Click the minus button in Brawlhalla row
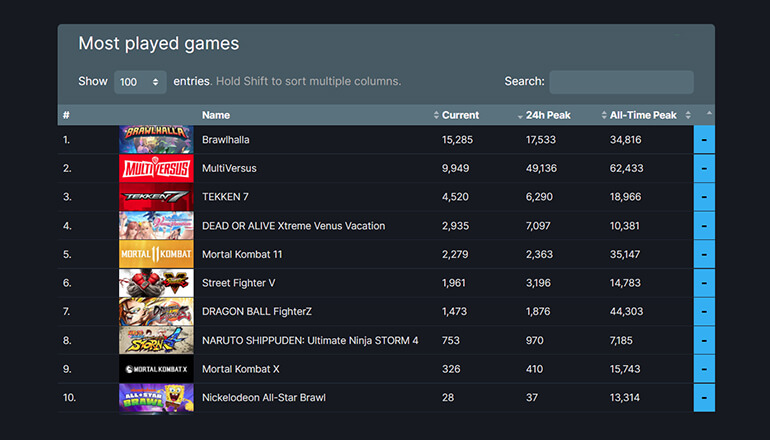Image resolution: width=770 pixels, height=440 pixels. tap(704, 139)
